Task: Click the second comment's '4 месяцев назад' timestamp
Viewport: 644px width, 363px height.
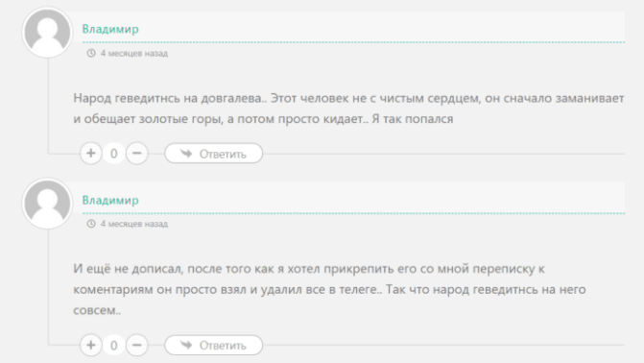Action: click(x=134, y=224)
